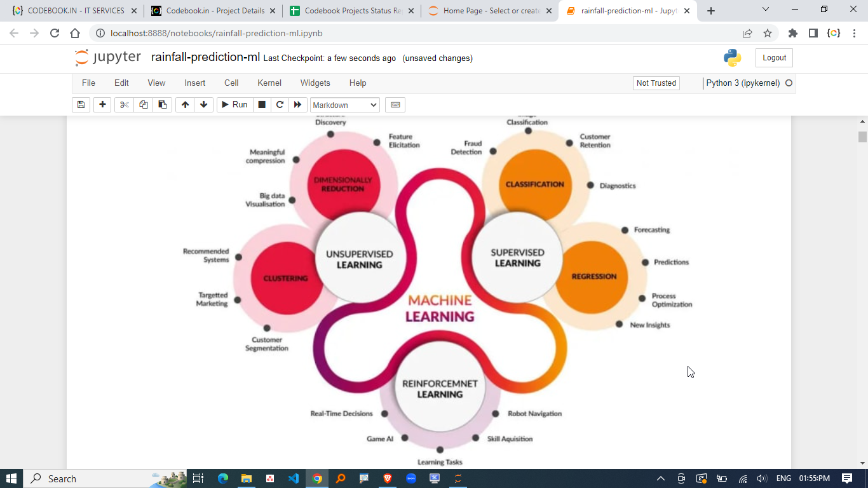Click the Jupyter logo

click(107, 57)
